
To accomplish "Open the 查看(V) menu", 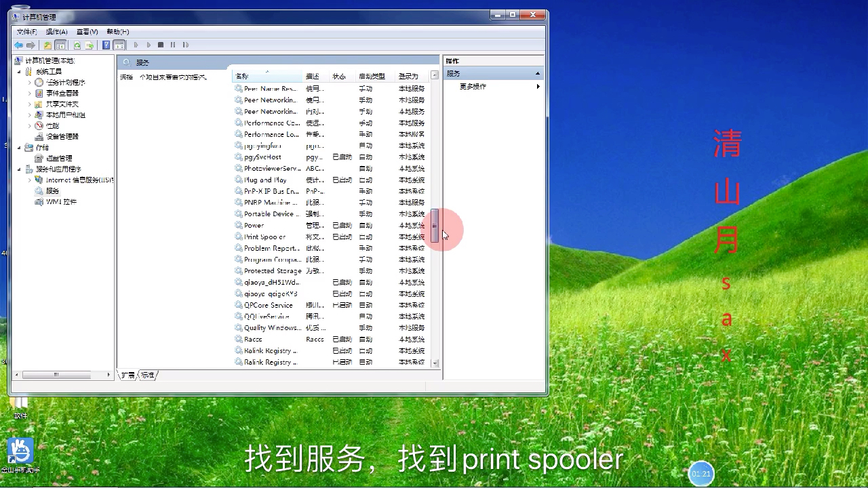I will pyautogui.click(x=87, y=32).
